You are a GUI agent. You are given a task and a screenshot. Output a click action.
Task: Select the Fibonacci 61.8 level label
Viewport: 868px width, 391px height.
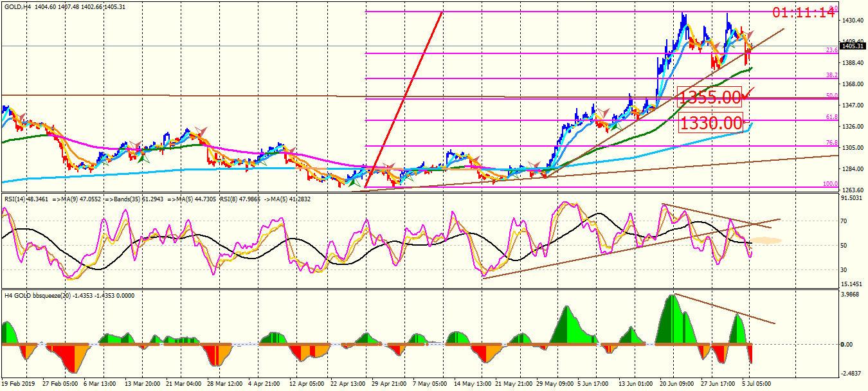[x=831, y=117]
